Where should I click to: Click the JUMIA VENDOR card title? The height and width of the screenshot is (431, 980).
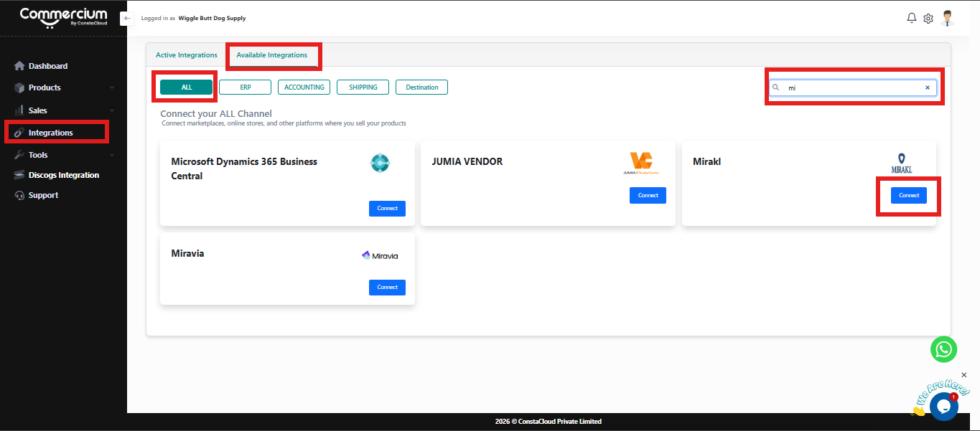coord(467,161)
